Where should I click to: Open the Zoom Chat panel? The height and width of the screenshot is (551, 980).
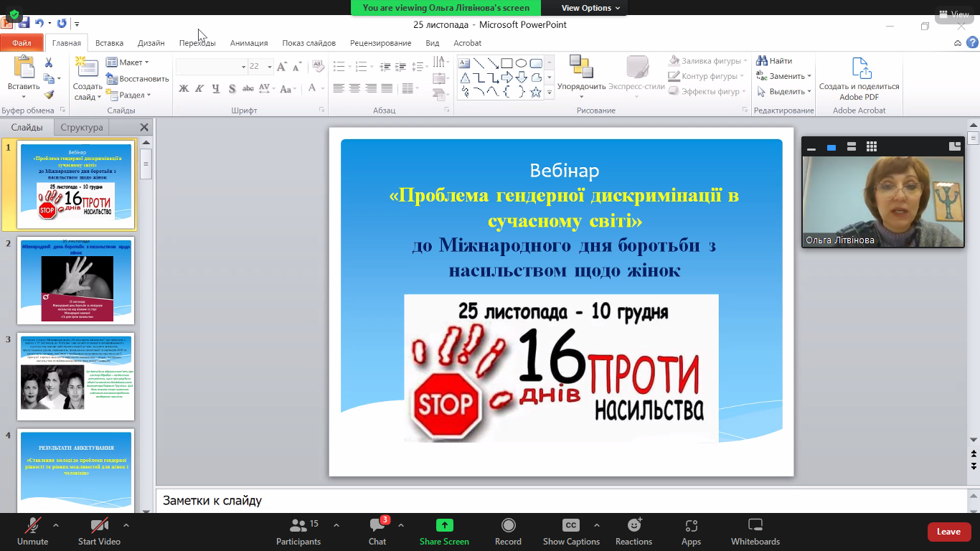tap(377, 532)
